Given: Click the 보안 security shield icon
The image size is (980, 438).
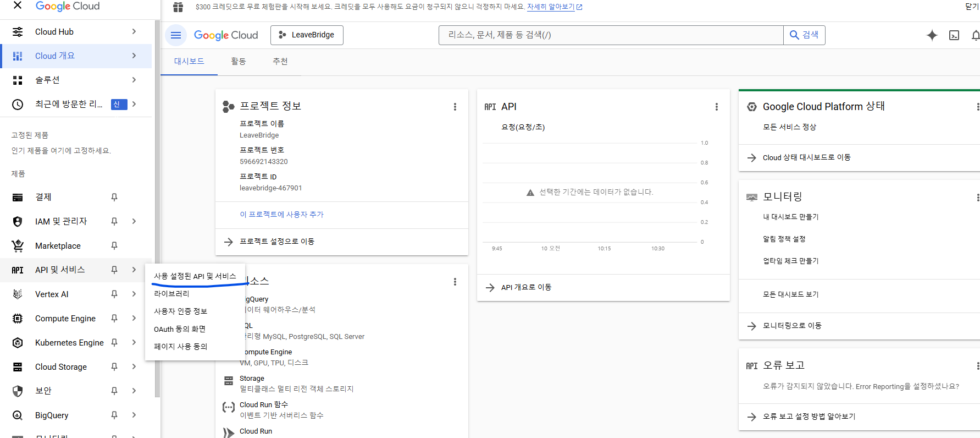Looking at the screenshot, I should click(18, 391).
